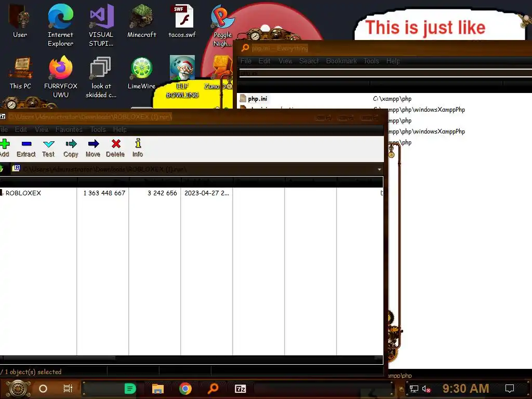
Task: Open File Explorer from the taskbar
Action: click(158, 389)
